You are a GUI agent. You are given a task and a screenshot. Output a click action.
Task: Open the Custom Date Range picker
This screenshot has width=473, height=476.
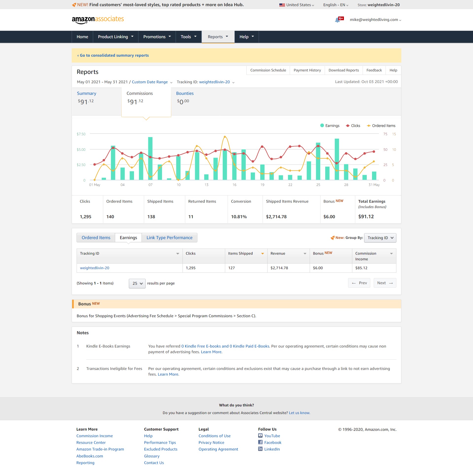pos(152,82)
